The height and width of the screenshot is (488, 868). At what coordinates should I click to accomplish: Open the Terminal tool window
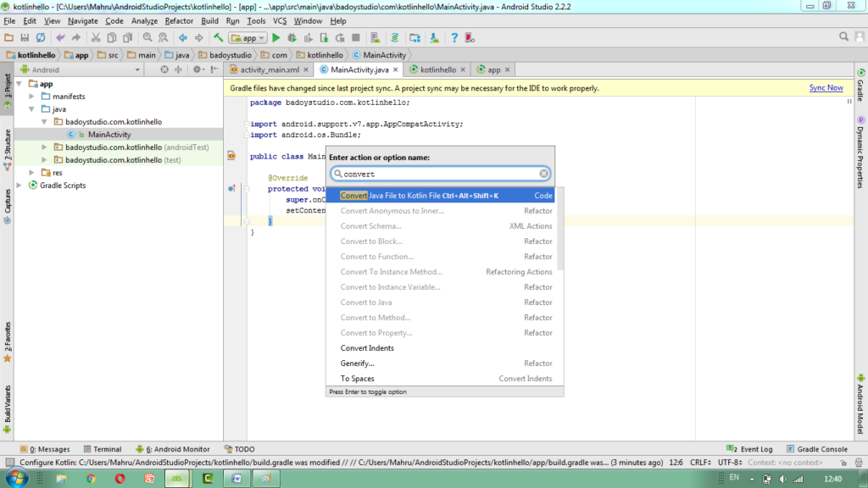107,449
